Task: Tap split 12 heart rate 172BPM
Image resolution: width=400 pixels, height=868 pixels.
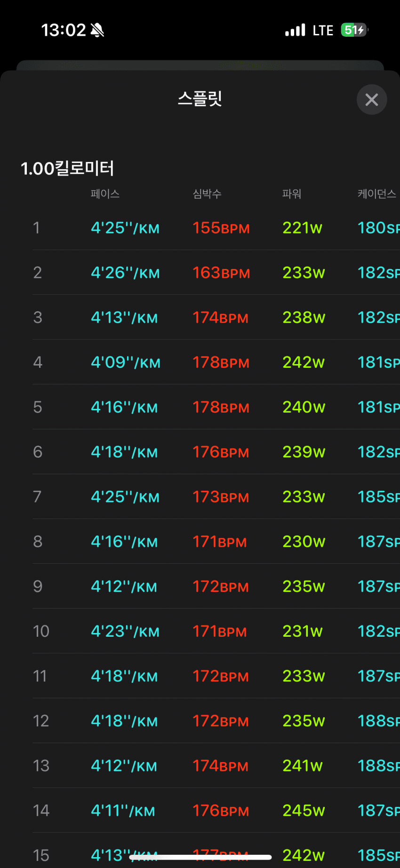Action: (220, 721)
